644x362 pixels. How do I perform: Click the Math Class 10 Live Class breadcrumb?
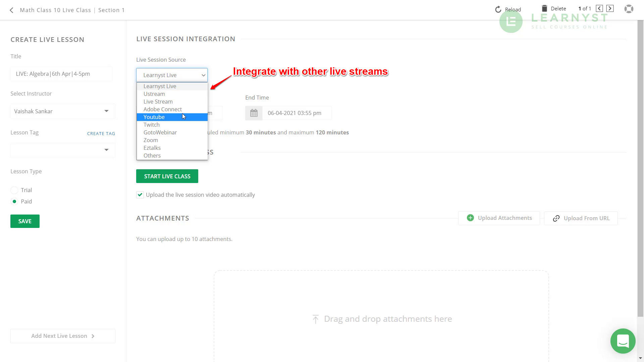click(55, 10)
